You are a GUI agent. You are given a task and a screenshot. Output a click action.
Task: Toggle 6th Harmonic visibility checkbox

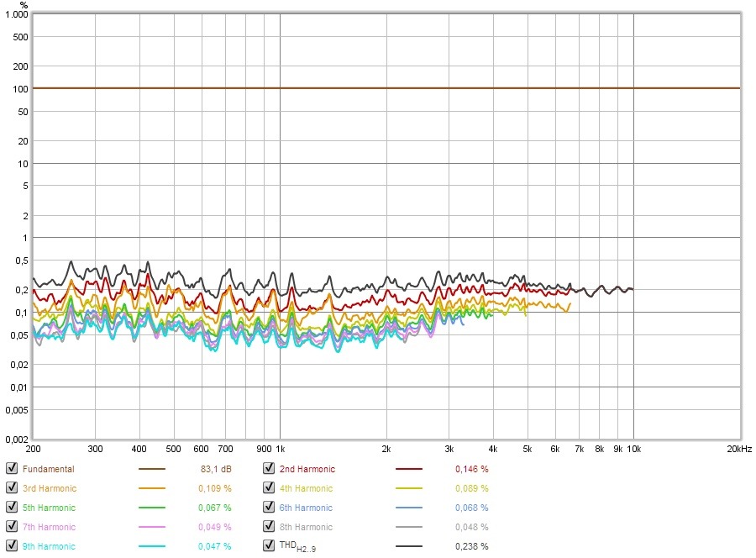269,508
